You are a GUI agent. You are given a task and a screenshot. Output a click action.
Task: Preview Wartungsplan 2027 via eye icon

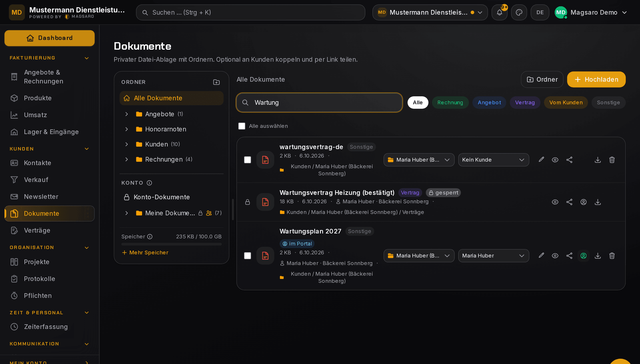click(555, 256)
